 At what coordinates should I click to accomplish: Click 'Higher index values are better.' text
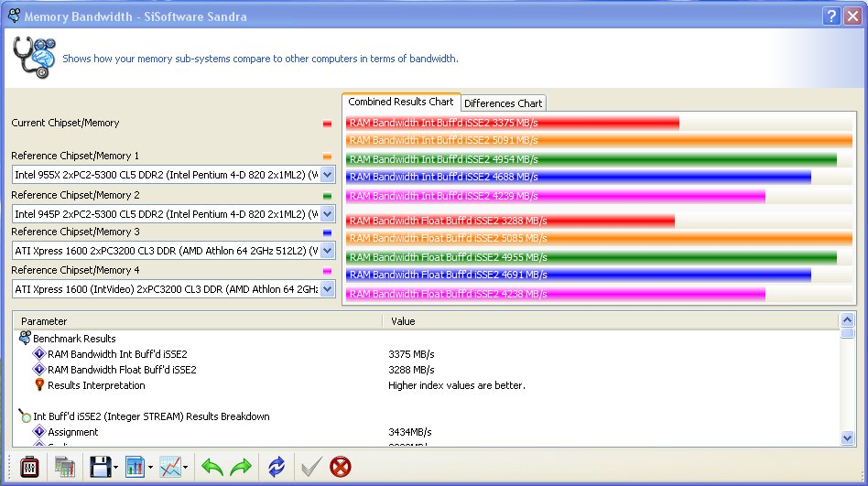tap(457, 385)
